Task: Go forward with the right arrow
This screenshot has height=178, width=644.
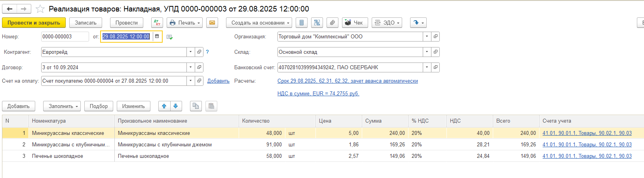Action: [x=24, y=9]
